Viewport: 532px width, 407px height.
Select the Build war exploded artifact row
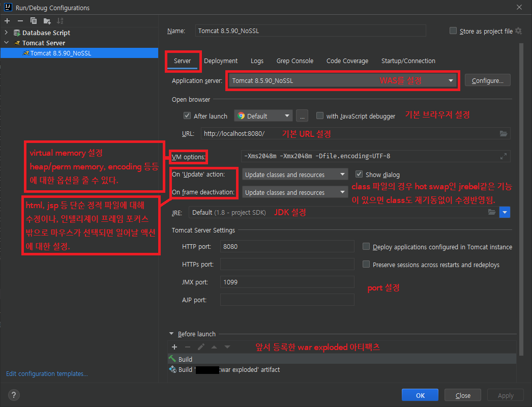[x=342, y=369]
